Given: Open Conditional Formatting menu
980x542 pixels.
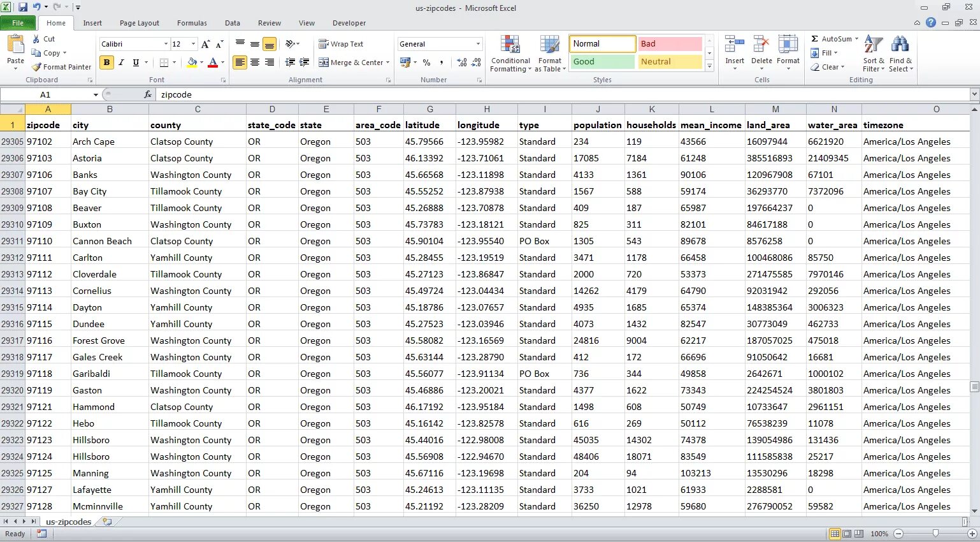Looking at the screenshot, I should pos(510,54).
